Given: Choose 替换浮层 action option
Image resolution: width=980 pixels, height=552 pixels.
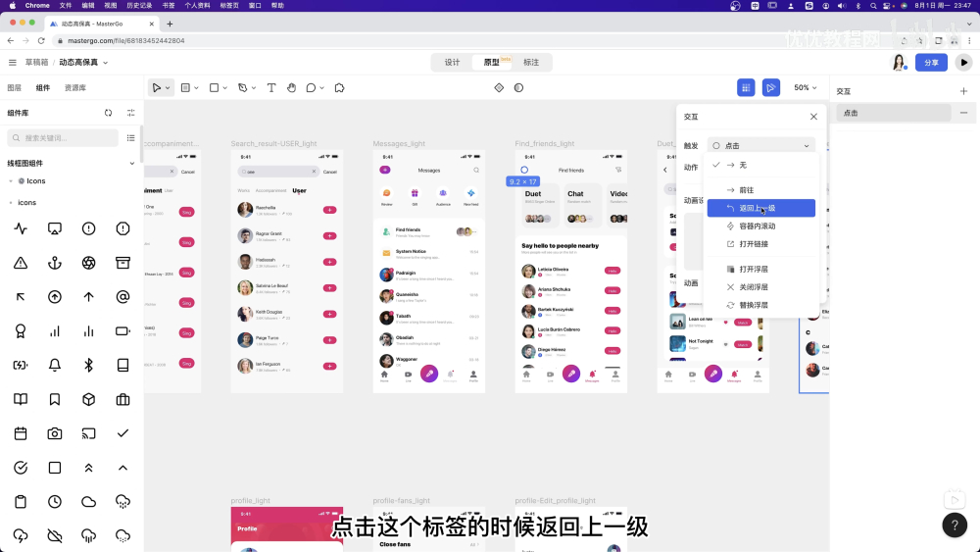Looking at the screenshot, I should 760,306.
